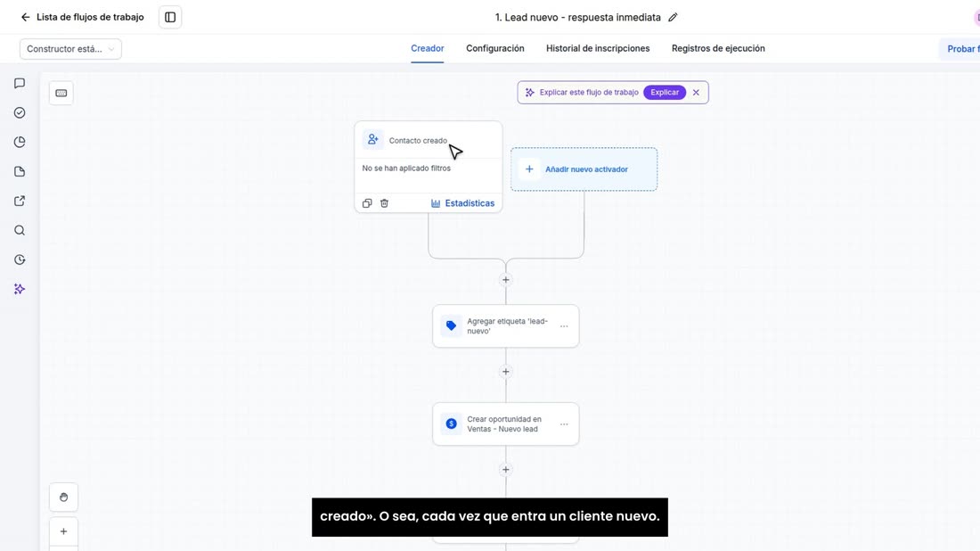Open the external link sidebar icon

pos(20,201)
